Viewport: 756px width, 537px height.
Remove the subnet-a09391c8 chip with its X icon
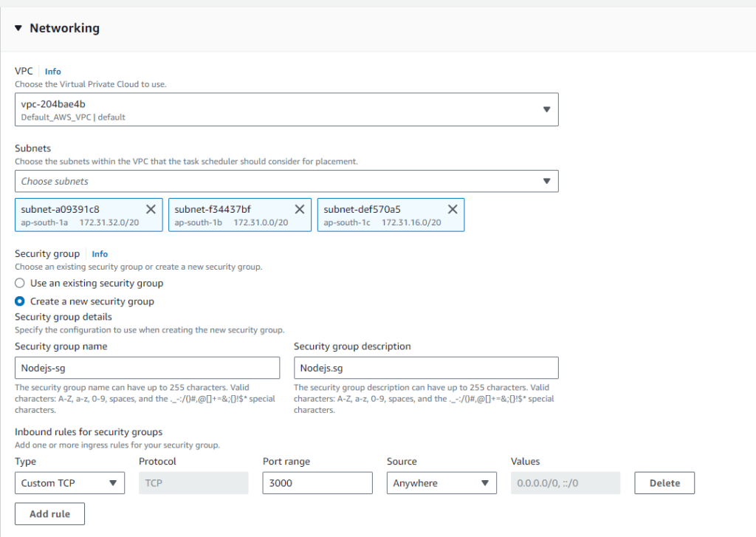(x=151, y=209)
